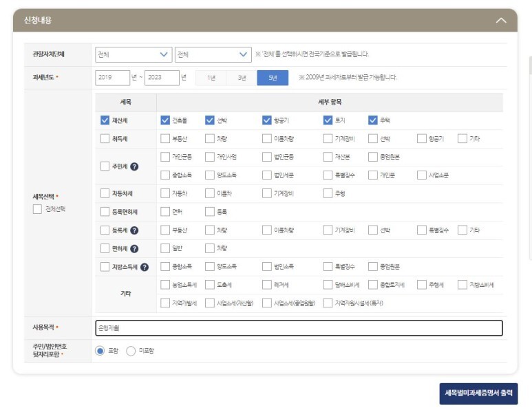The image size is (532, 412).
Task: Check the 주민세 tax checkbox
Action: (x=105, y=166)
